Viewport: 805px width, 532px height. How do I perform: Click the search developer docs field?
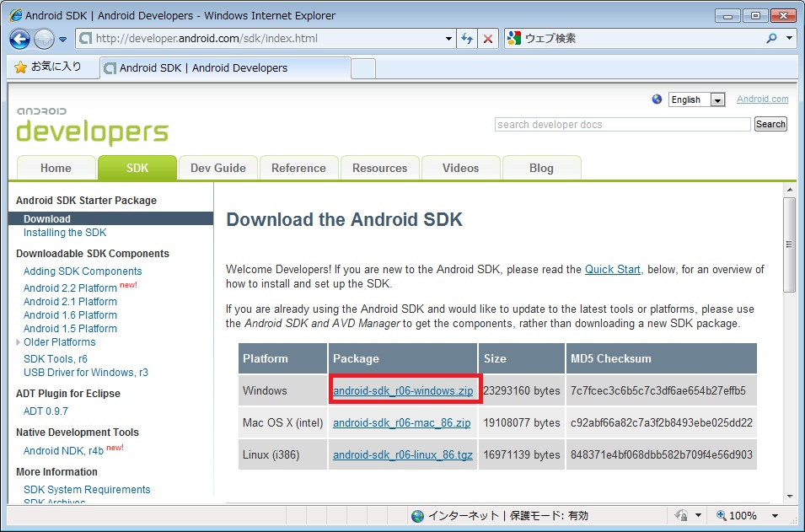click(623, 124)
